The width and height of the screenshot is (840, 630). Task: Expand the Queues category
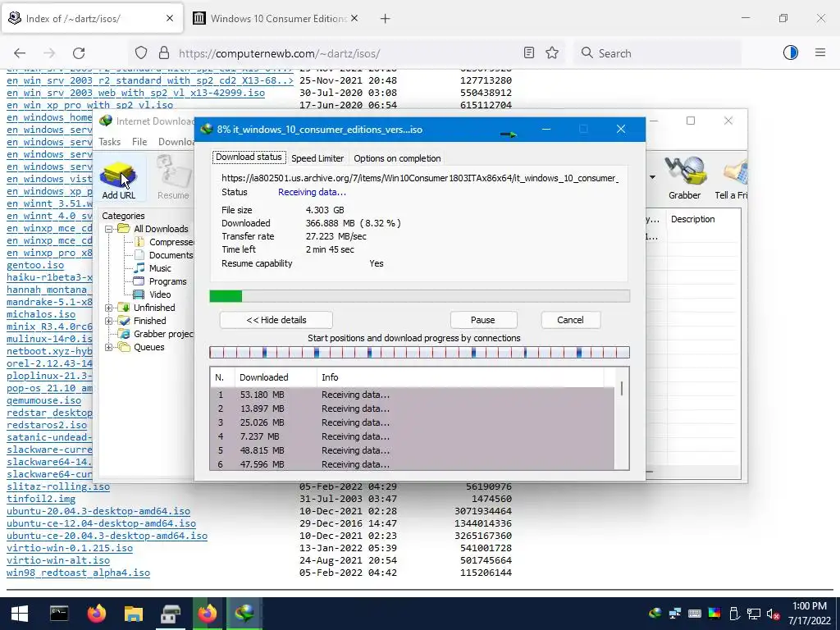click(109, 347)
